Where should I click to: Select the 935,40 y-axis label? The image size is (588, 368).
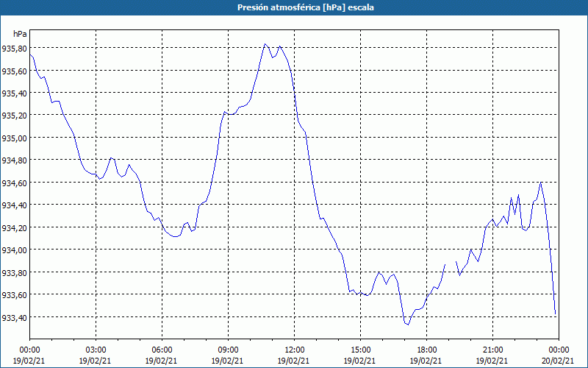tap(14, 93)
